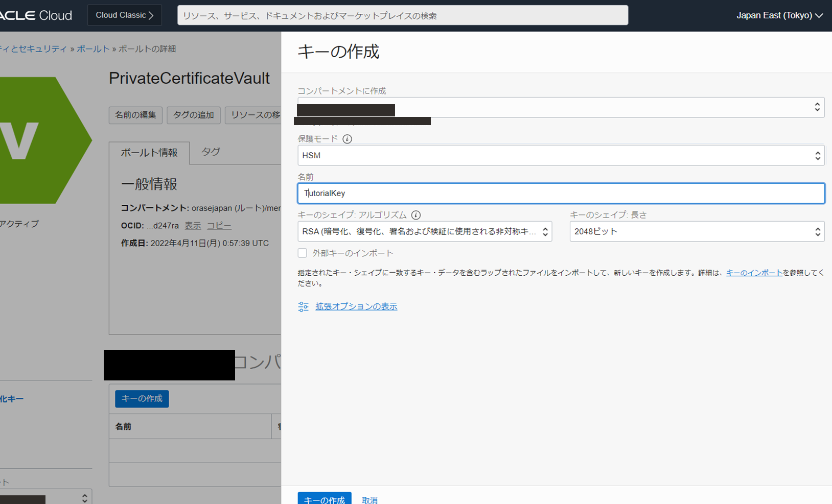Viewport: 832px width, 504px height.
Task: Click the 名前の編集 button
Action: click(x=135, y=115)
